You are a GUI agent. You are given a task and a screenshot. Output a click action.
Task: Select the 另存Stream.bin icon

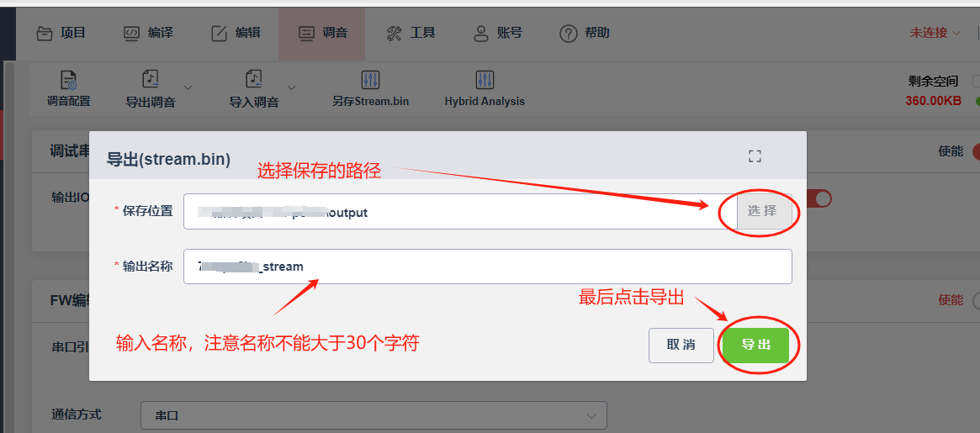(371, 79)
